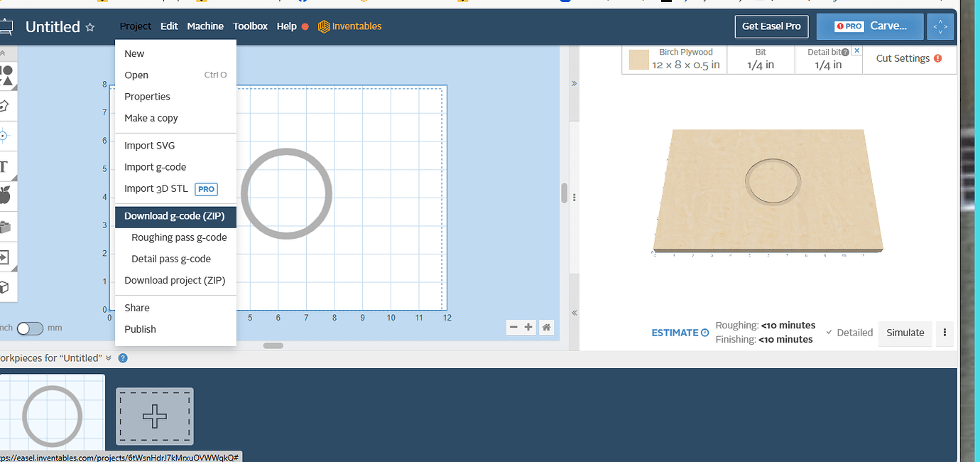Open the Machine menu
The height and width of the screenshot is (462, 980).
(205, 26)
